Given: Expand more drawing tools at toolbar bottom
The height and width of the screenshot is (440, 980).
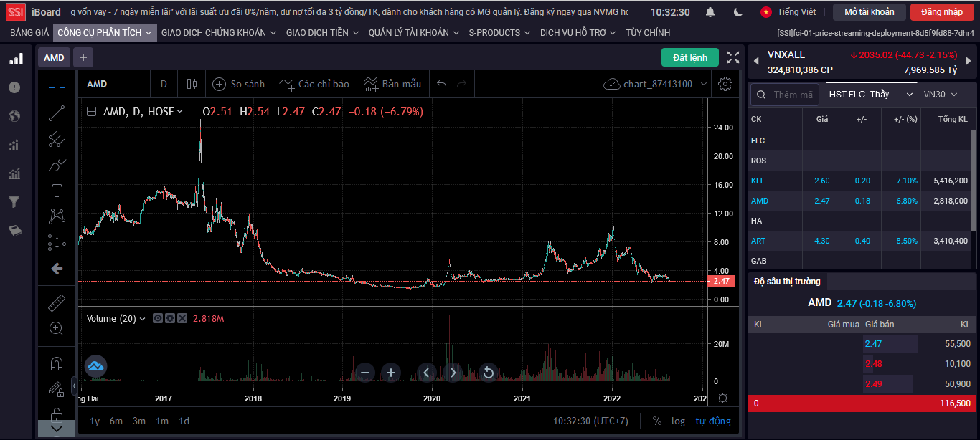Looking at the screenshot, I should point(57,429).
